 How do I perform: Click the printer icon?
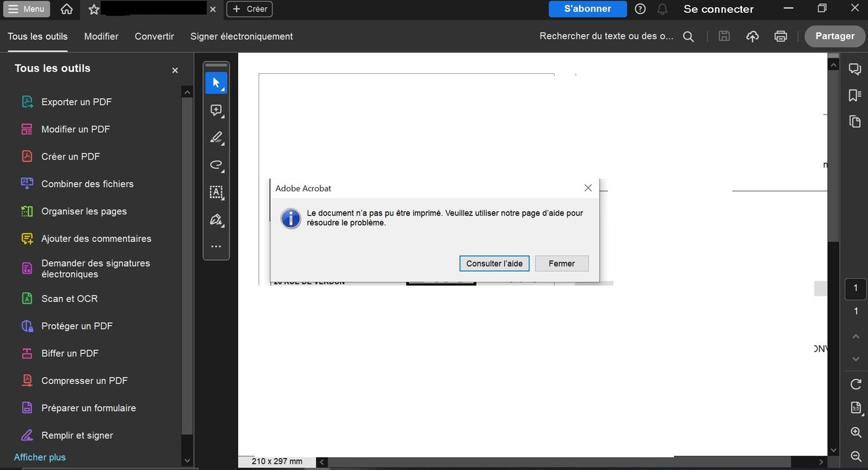781,36
